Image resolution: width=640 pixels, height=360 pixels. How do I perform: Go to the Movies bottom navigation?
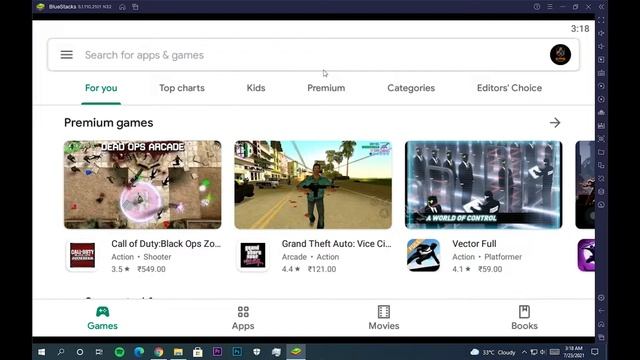[x=384, y=318]
